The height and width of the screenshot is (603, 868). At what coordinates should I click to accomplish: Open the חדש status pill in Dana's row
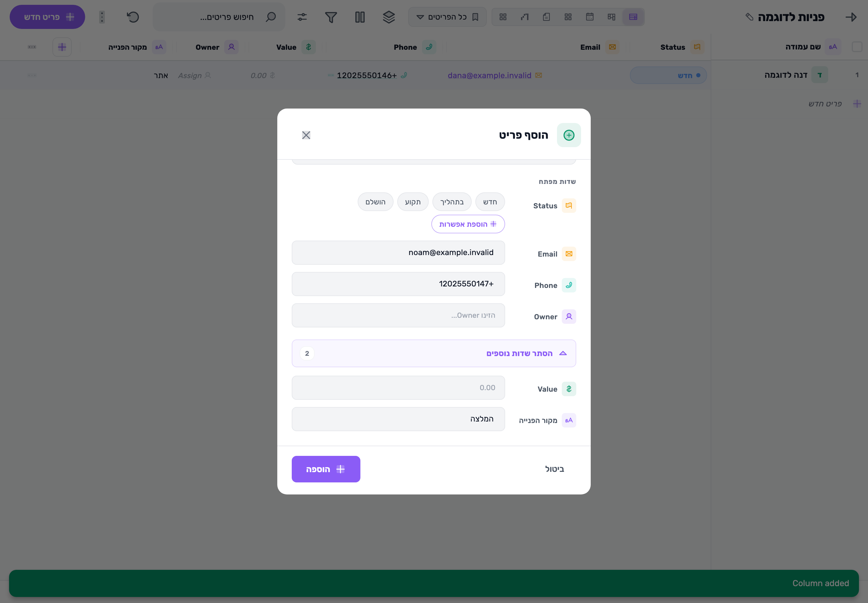click(x=668, y=76)
